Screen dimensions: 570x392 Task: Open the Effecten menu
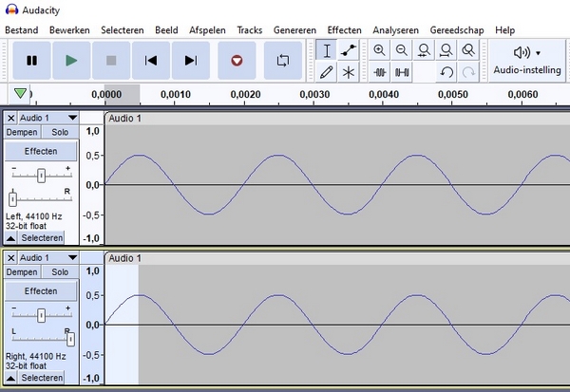[344, 30]
